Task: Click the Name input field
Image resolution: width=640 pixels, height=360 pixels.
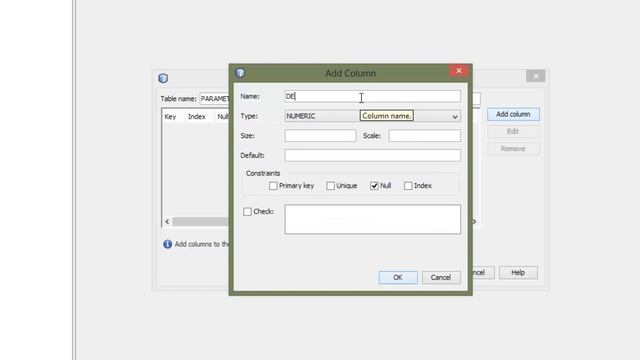Action: [373, 96]
